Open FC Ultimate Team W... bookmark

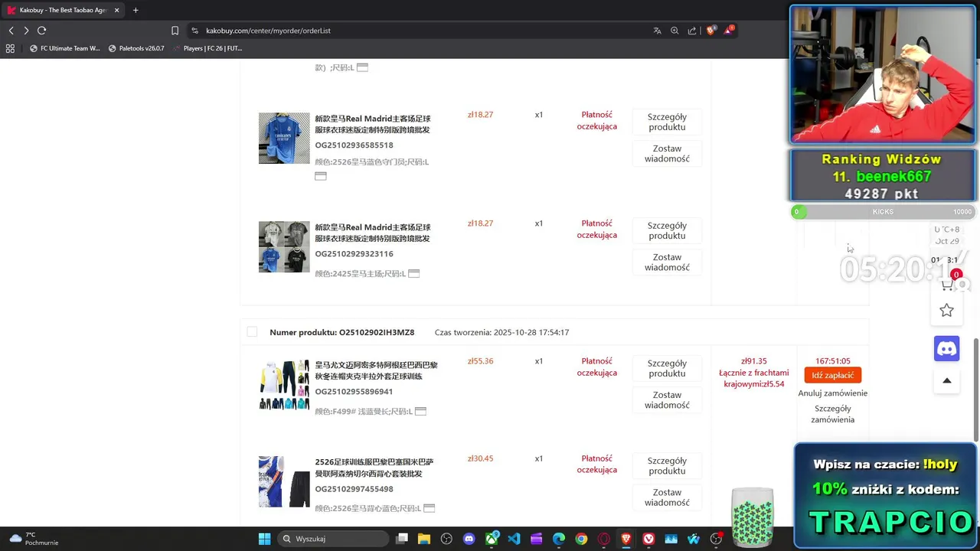[64, 48]
